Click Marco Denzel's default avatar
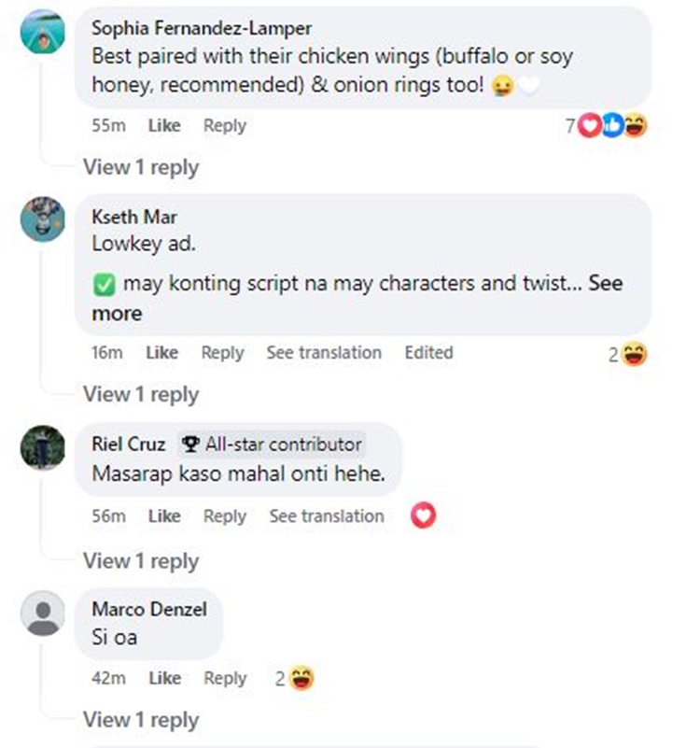This screenshot has height=748, width=700. pyautogui.click(x=43, y=614)
